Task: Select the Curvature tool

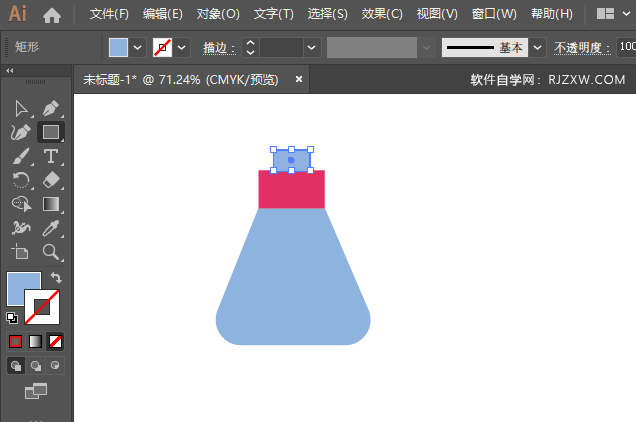Action: [x=21, y=132]
